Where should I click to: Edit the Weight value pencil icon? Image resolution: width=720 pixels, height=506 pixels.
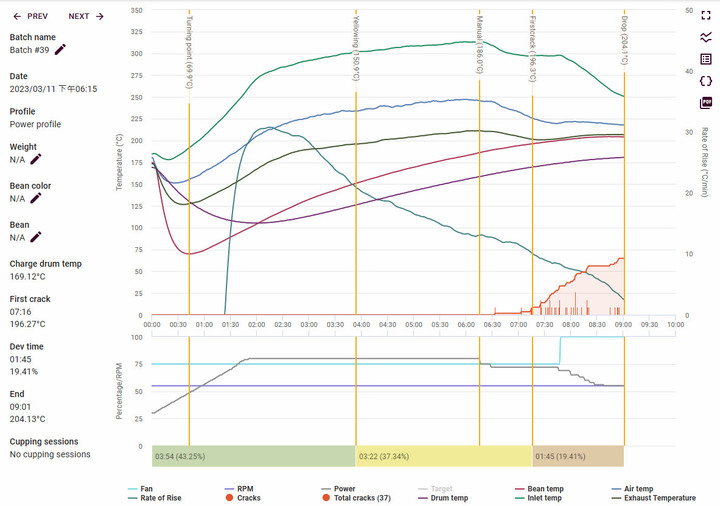36,159
